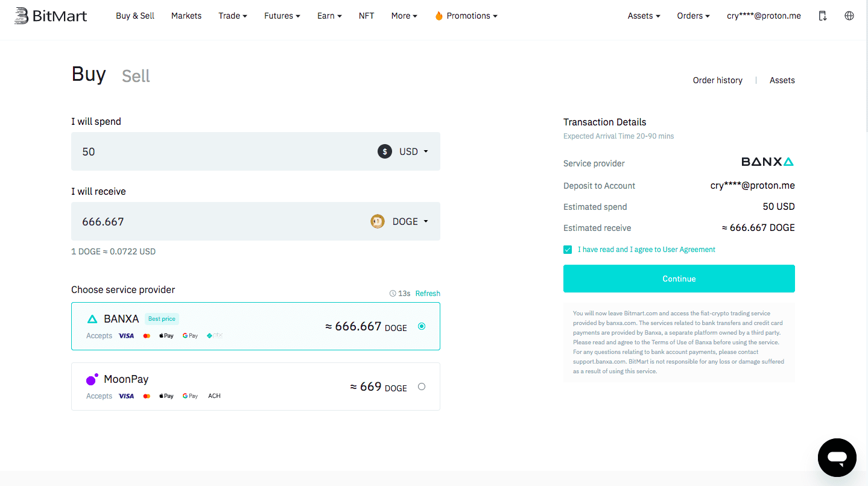Click the Mastercard icon in BANXA row
The width and height of the screenshot is (868, 486).
(x=147, y=336)
